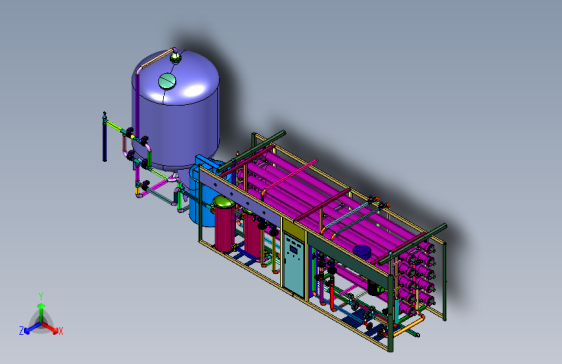
Task: Select the green-topped red filter housing
Action: tap(224, 224)
